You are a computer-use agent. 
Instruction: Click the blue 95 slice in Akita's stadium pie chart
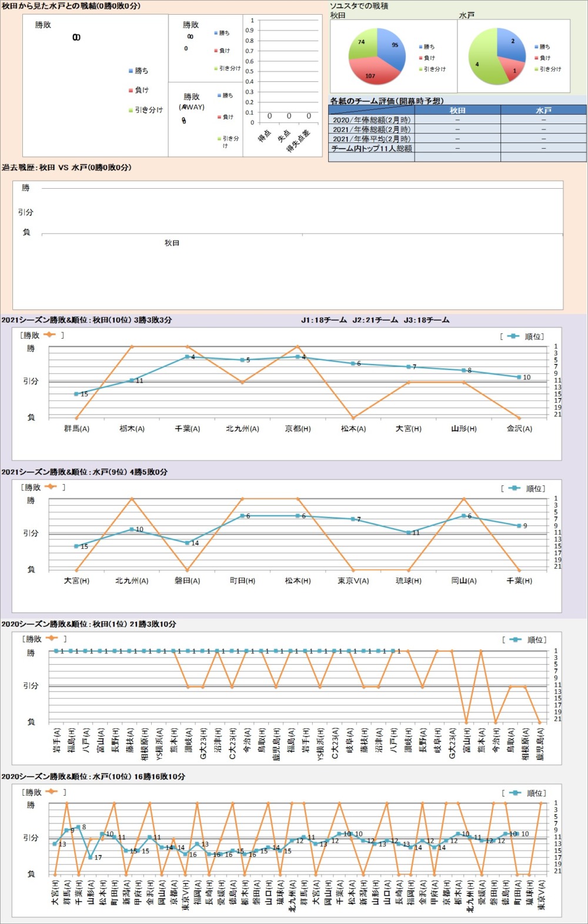tap(393, 49)
